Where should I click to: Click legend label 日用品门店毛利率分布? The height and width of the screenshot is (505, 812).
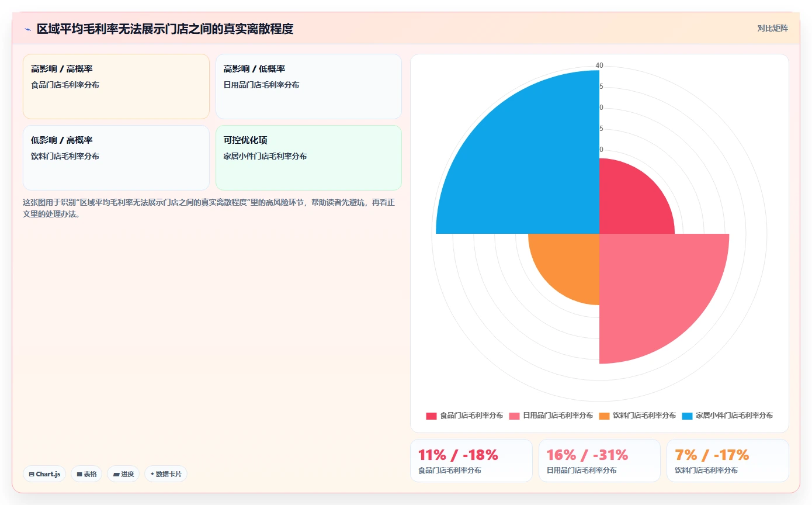[558, 416]
